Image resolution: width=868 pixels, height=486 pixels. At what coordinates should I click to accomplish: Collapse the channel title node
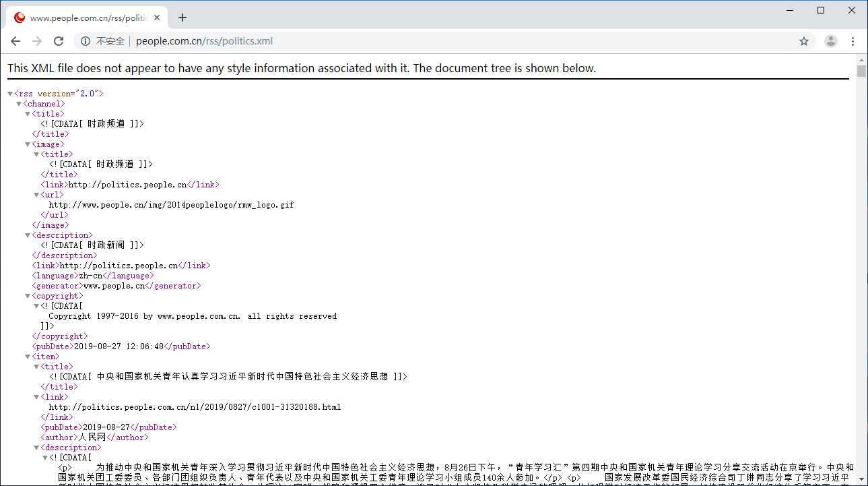[28, 114]
